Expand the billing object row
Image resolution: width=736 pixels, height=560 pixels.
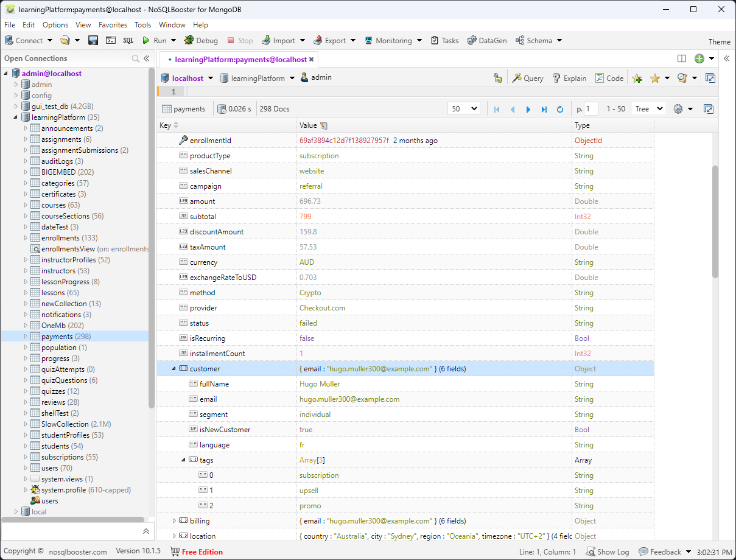(x=174, y=520)
